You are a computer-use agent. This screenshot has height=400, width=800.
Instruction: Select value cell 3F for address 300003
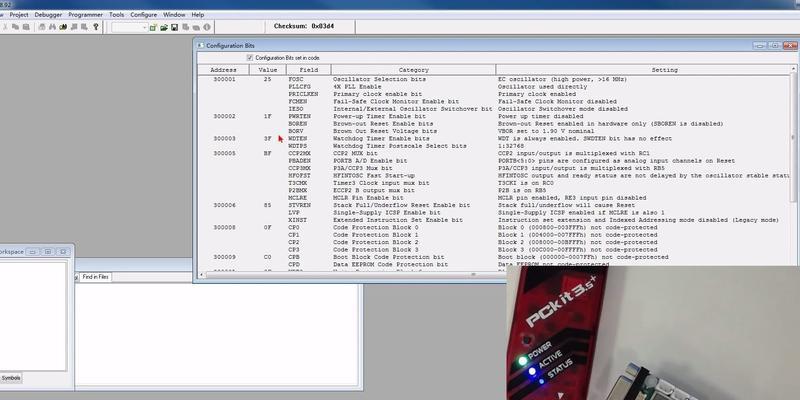pyautogui.click(x=268, y=139)
